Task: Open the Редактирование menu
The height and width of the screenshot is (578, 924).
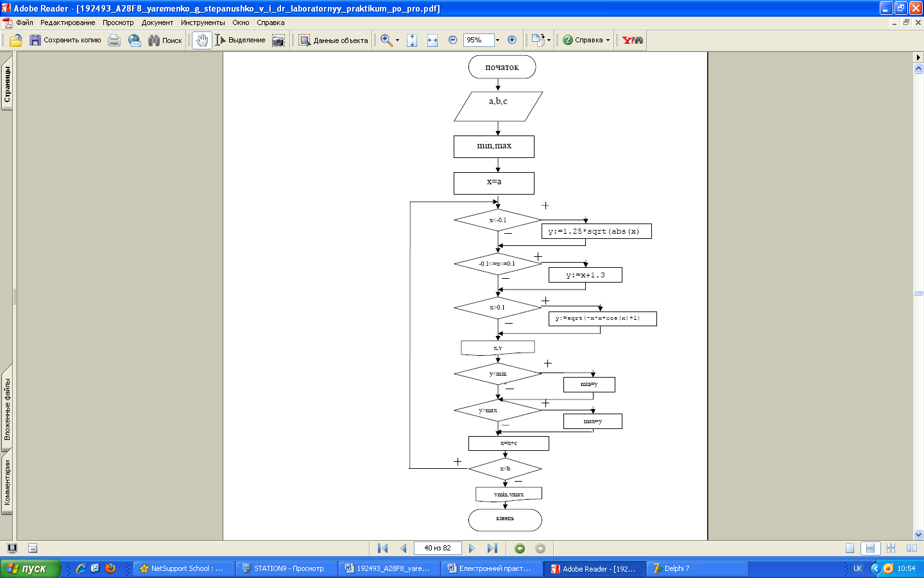Action: [x=67, y=22]
